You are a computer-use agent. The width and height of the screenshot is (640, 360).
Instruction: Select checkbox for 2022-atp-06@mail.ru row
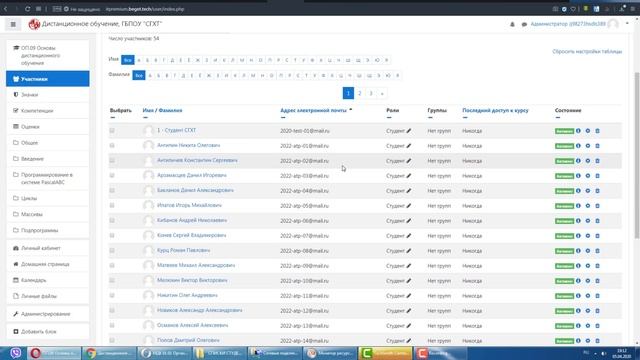(112, 220)
